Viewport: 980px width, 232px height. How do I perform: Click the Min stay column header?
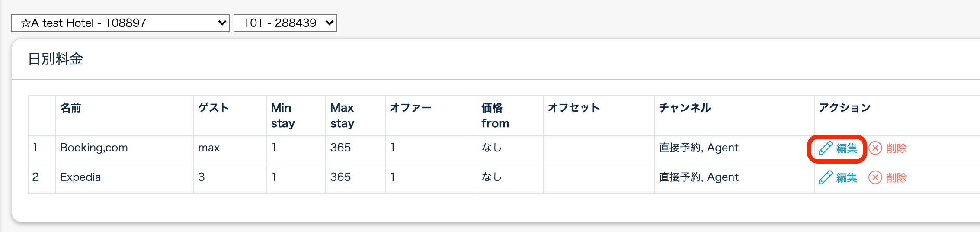coord(283,116)
